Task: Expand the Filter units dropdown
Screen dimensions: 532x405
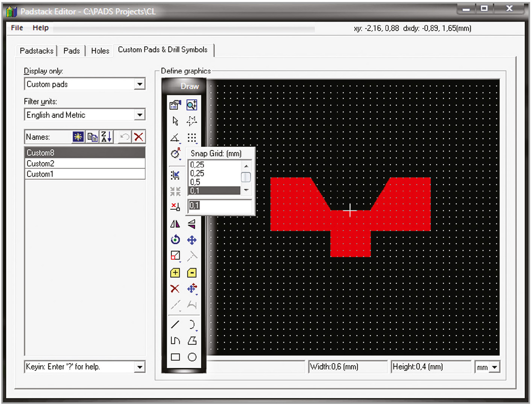Action: point(140,115)
